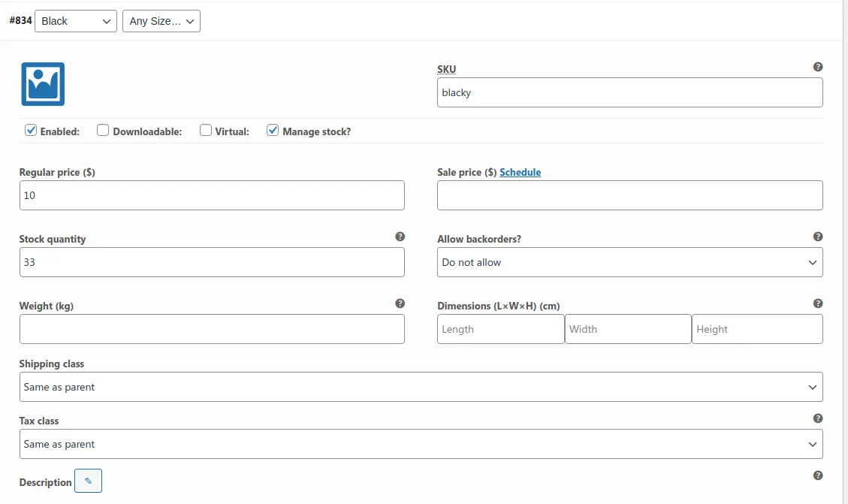The width and height of the screenshot is (848, 504).
Task: Open Dimensions help tooltip icon
Action: click(818, 303)
